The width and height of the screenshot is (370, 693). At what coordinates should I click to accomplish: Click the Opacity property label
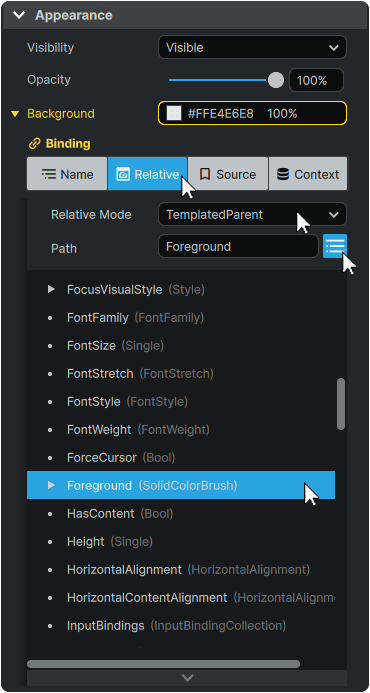[x=49, y=80]
